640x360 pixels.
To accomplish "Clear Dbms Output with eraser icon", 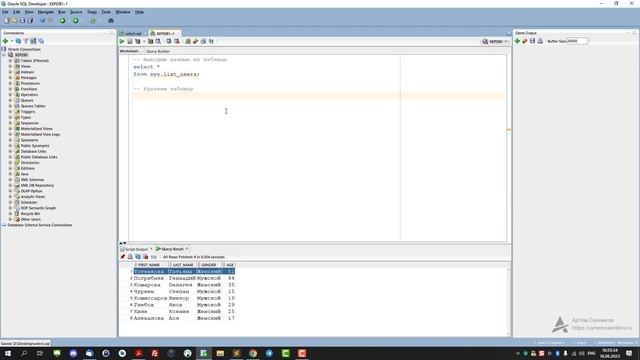I will pyautogui.click(x=525, y=41).
